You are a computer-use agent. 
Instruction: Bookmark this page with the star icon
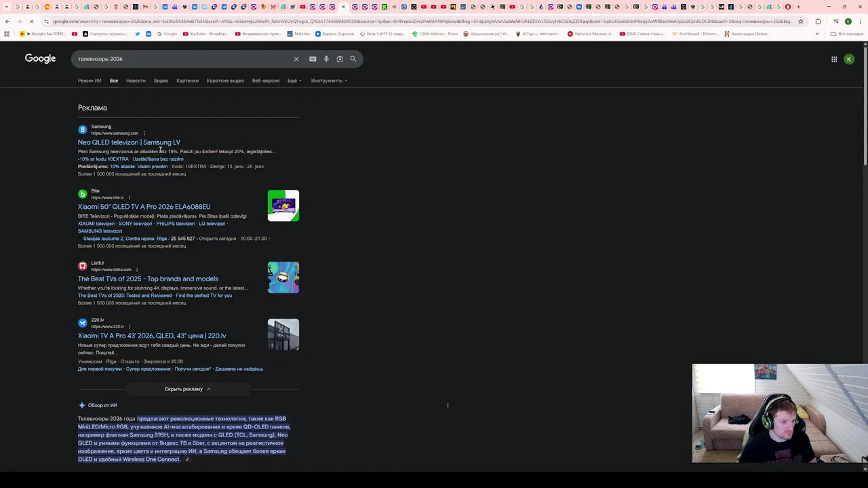point(801,21)
